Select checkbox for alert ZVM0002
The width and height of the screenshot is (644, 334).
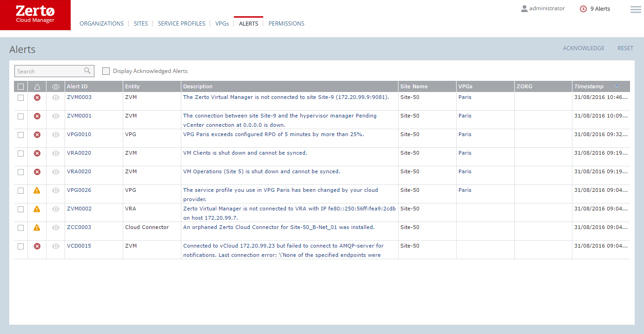coord(20,209)
